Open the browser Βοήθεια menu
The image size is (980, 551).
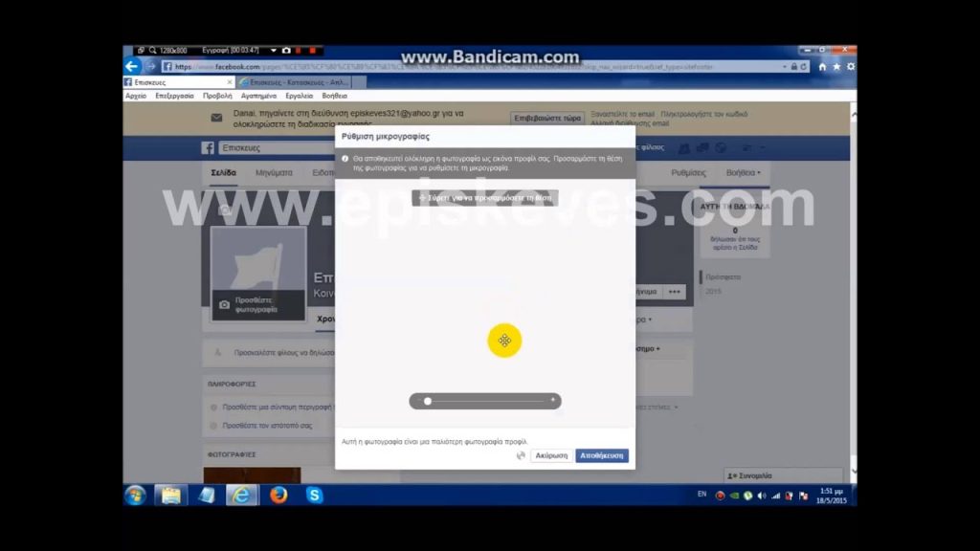334,97
